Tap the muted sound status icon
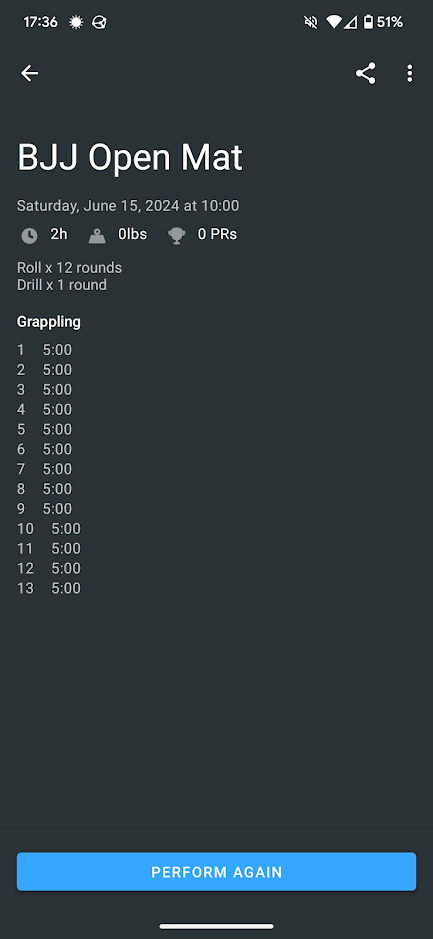 pos(311,22)
